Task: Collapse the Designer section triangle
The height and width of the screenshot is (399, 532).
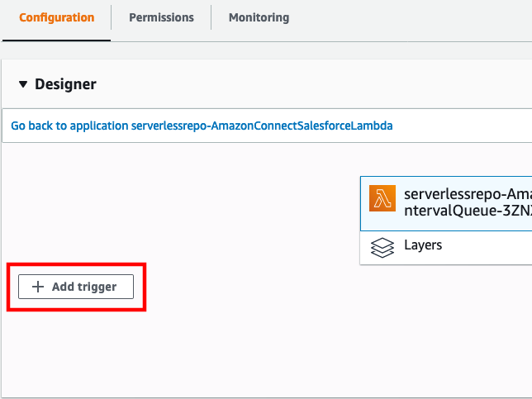Action: tap(23, 84)
